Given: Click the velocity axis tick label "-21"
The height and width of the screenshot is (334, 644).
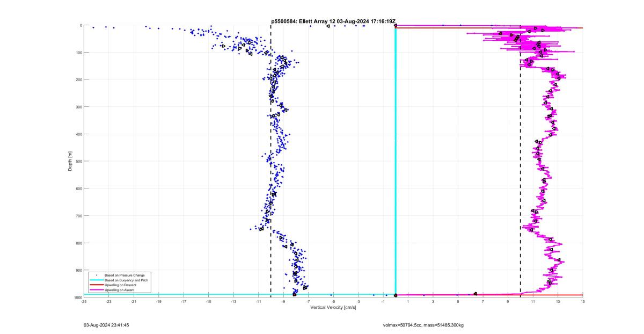Looking at the screenshot, I should point(134,302).
